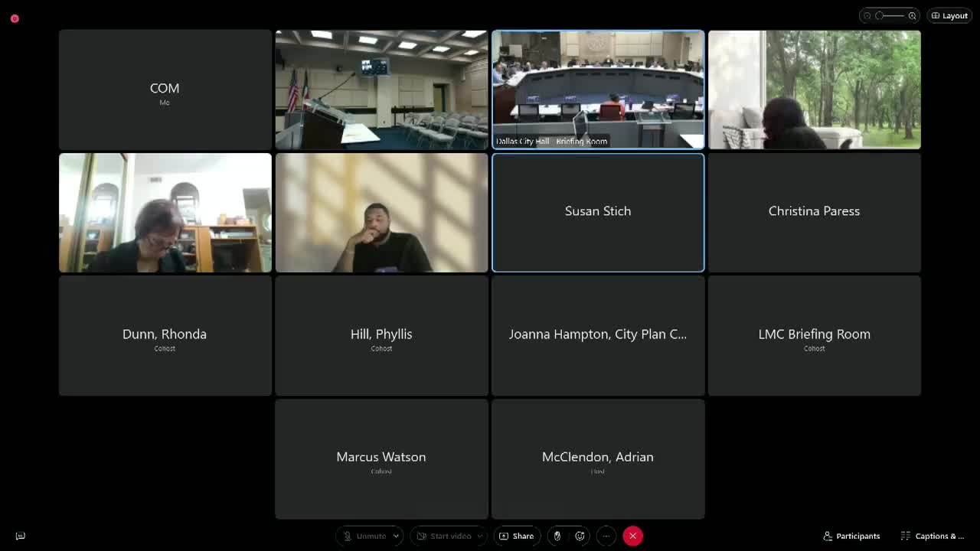This screenshot has height=551, width=980.
Task: Open the chat icon in bottom-left corner
Action: pos(21,536)
